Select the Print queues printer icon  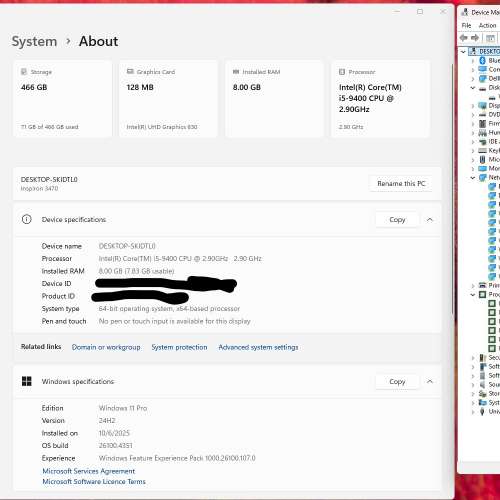pos(482,285)
